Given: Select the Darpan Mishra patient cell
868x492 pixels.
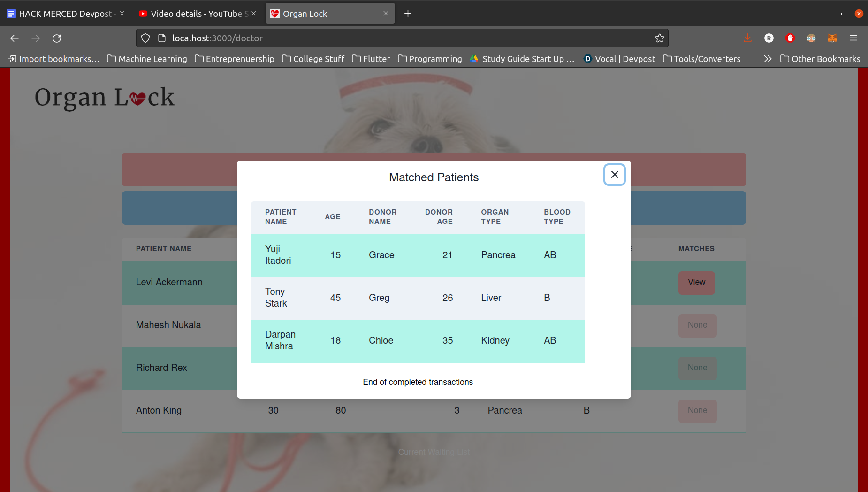Looking at the screenshot, I should [280, 340].
